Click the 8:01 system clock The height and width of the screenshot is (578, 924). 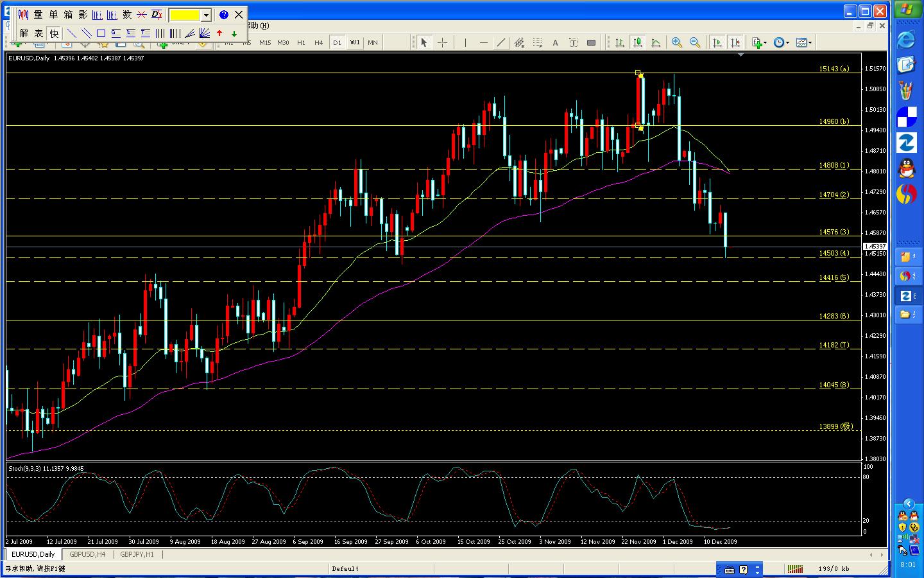click(908, 565)
